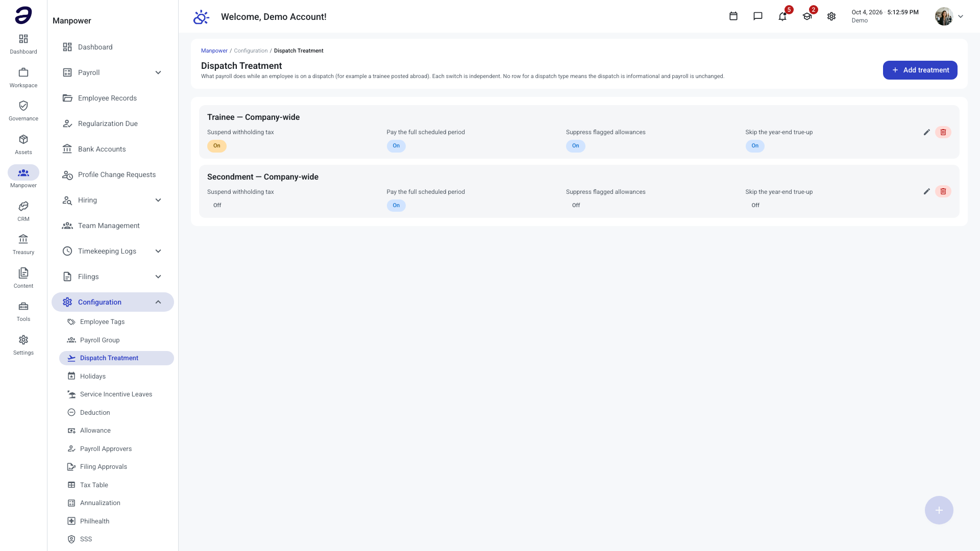Image resolution: width=980 pixels, height=551 pixels.
Task: Edit the Secondment — Company-wide treatment
Action: [x=927, y=191]
